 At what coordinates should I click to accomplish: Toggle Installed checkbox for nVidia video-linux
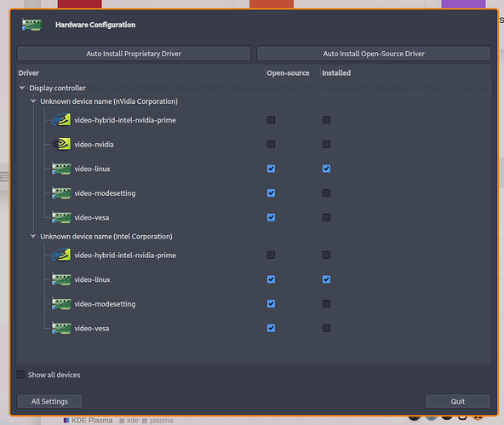coord(326,169)
